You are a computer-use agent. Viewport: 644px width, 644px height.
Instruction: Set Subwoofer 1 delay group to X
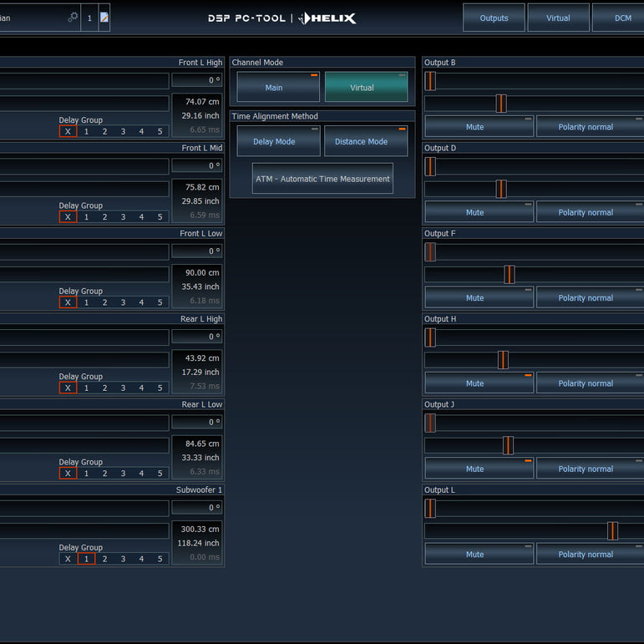pos(68,559)
